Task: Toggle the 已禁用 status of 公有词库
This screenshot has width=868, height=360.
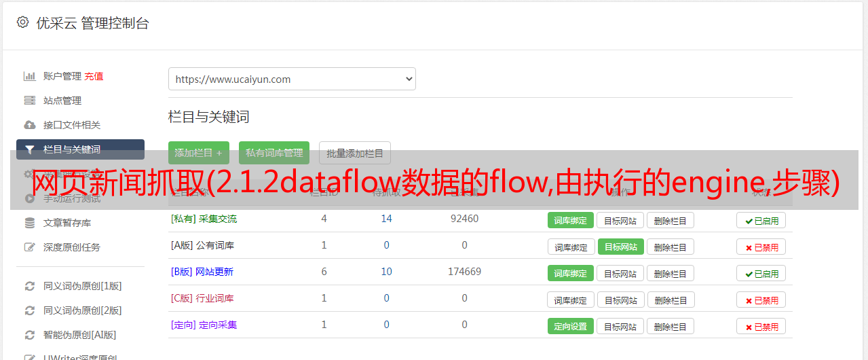Action: (x=761, y=247)
